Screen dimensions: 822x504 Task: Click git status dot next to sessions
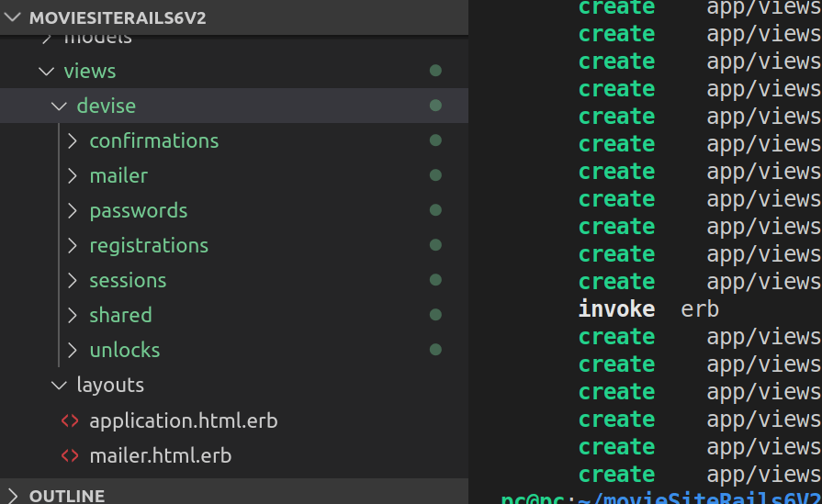click(x=435, y=280)
